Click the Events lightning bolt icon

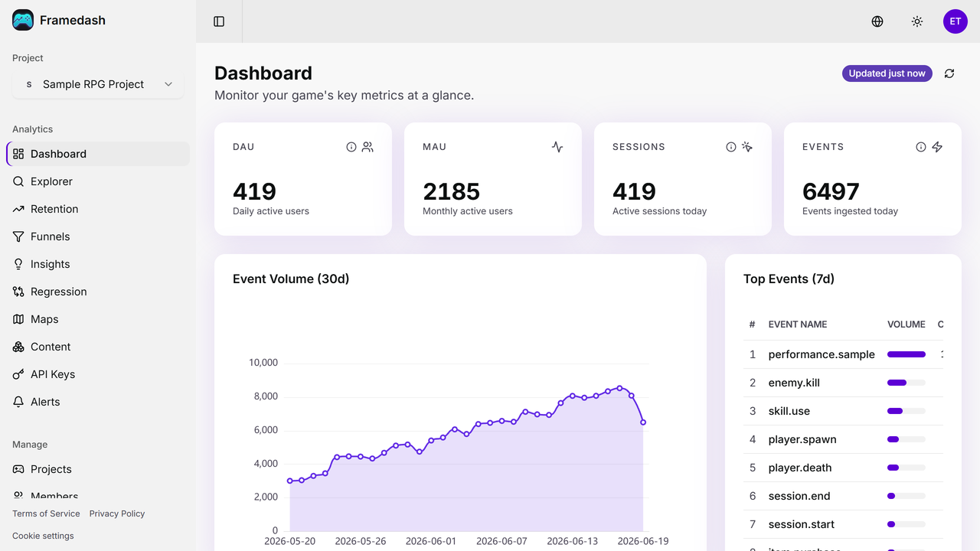(x=937, y=147)
